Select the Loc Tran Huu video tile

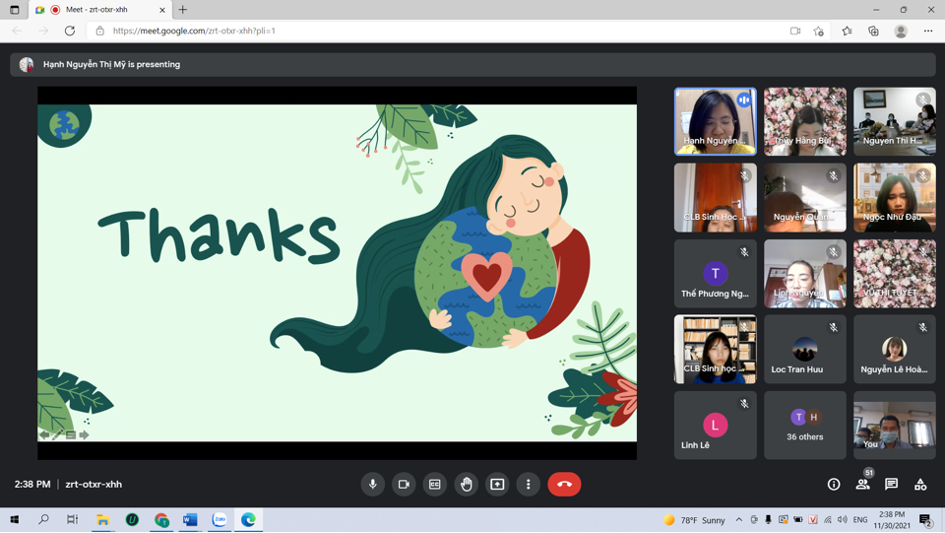point(805,349)
